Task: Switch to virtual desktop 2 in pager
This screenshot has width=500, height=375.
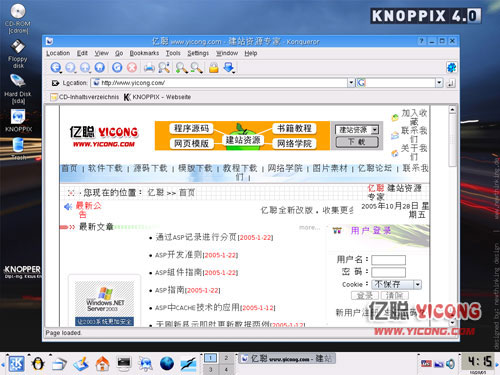Action: [226, 358]
